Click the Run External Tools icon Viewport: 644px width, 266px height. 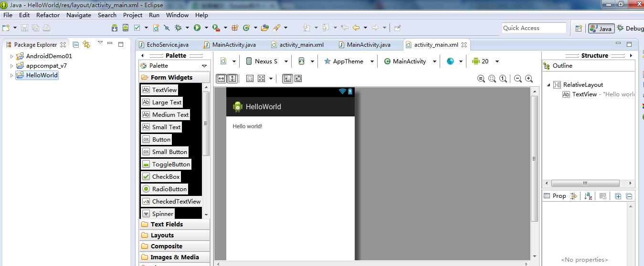[216, 28]
